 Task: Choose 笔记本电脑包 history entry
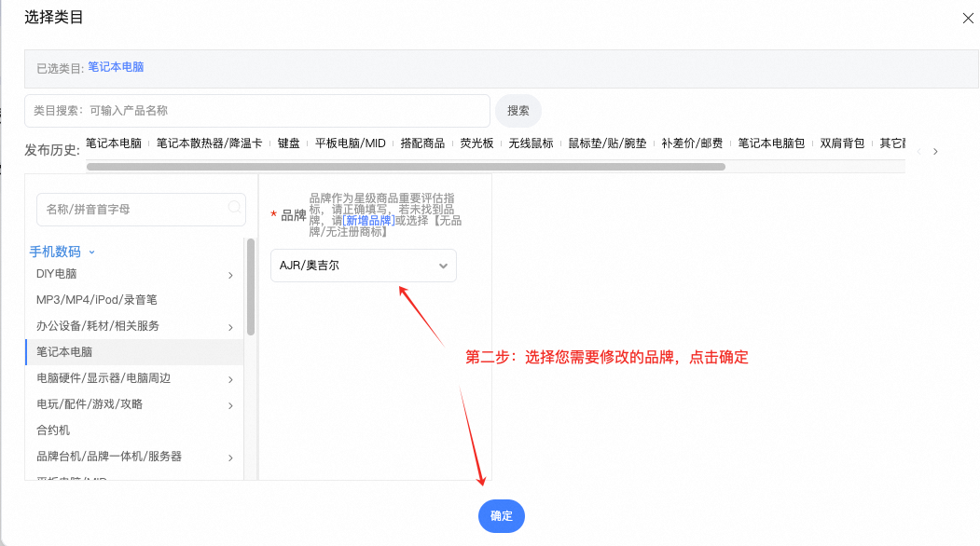[x=771, y=143]
